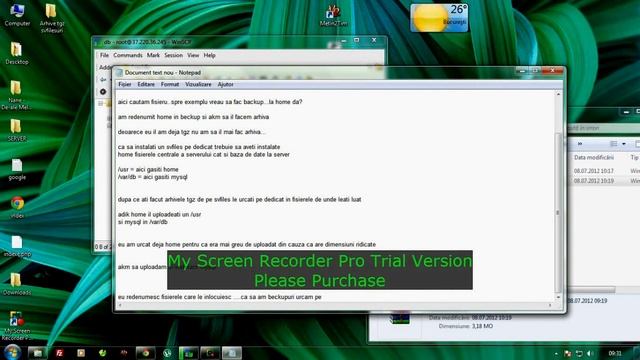
Task: Open the Arhive tgz svfilesuri folder
Action: click(x=51, y=18)
